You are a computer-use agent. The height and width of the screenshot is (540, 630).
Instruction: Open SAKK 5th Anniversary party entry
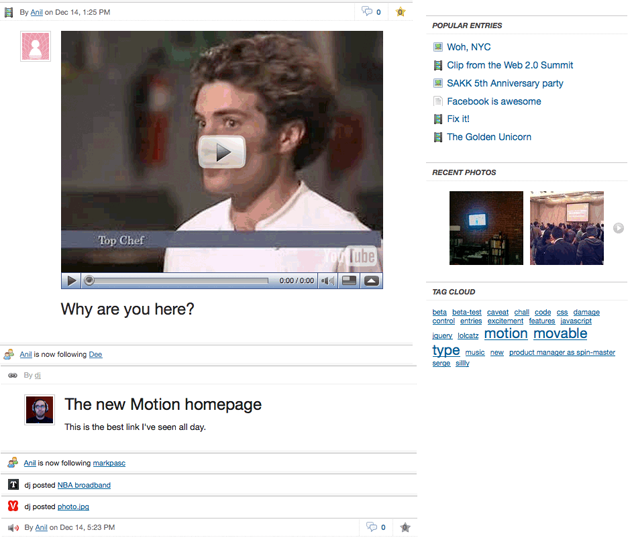(505, 83)
